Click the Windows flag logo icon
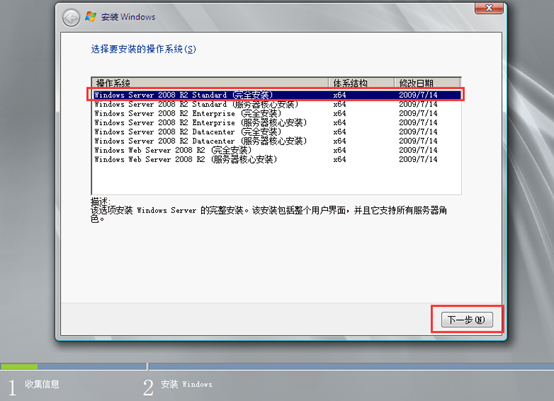This screenshot has height=401, width=554. click(x=91, y=17)
